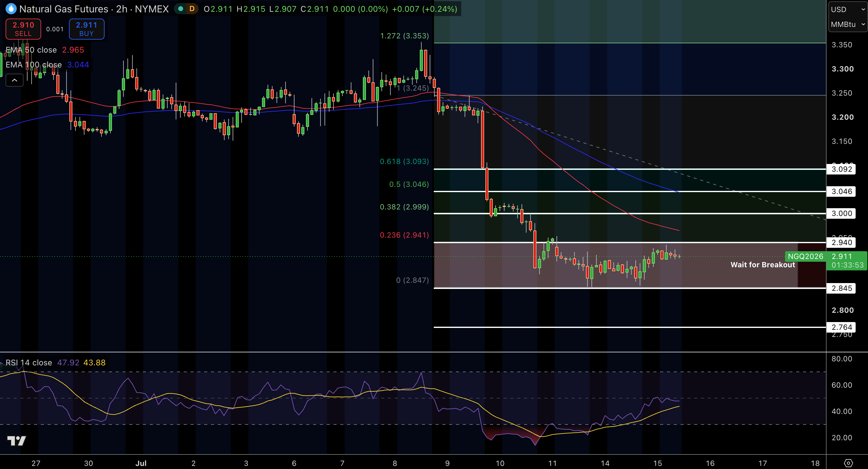The width and height of the screenshot is (868, 469).
Task: Click the 0.001 spread value
Action: (x=55, y=29)
